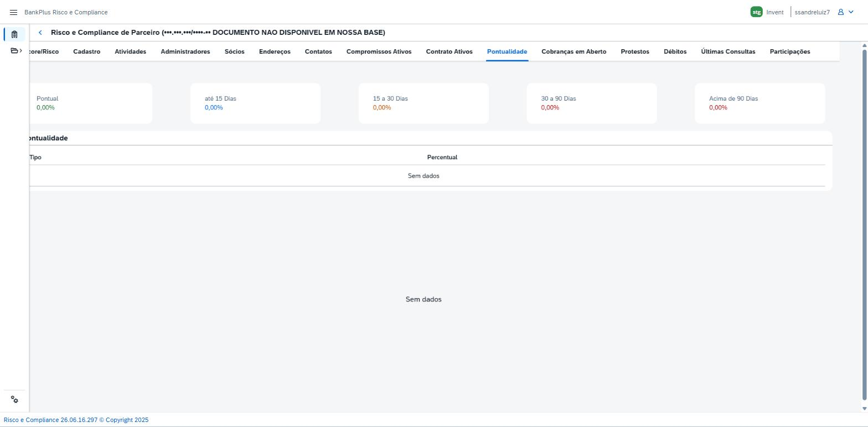
Task: Select the Pontualidade tab
Action: click(x=507, y=51)
